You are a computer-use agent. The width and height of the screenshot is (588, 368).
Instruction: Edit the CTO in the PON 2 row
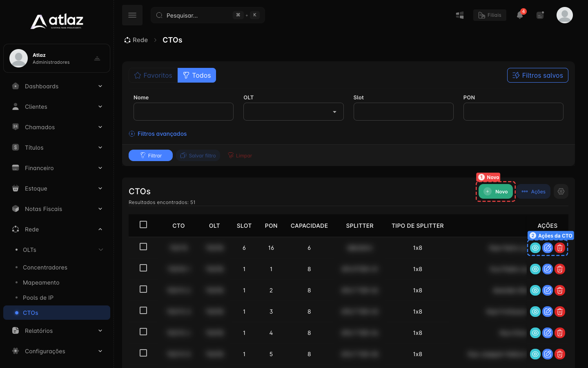click(x=548, y=290)
